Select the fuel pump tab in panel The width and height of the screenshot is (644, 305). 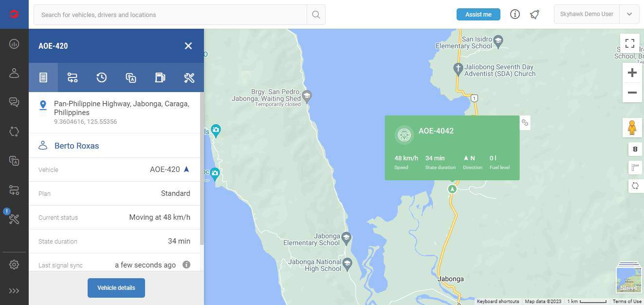pos(160,77)
